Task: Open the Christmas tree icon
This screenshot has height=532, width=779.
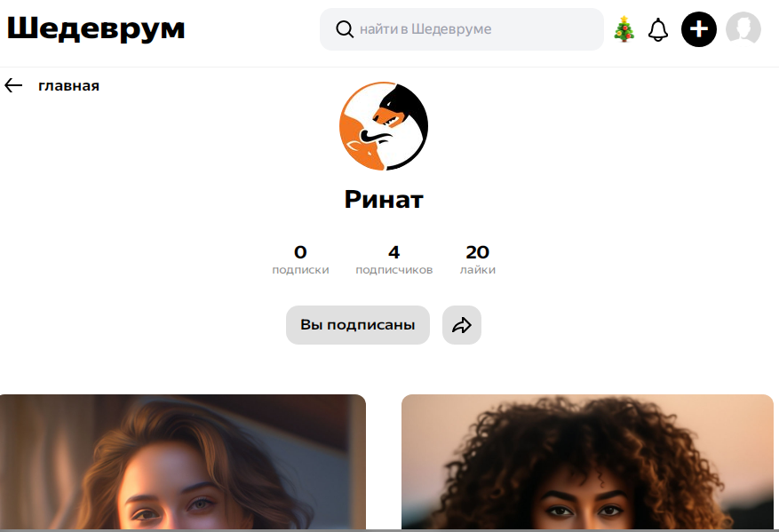Action: [x=624, y=29]
